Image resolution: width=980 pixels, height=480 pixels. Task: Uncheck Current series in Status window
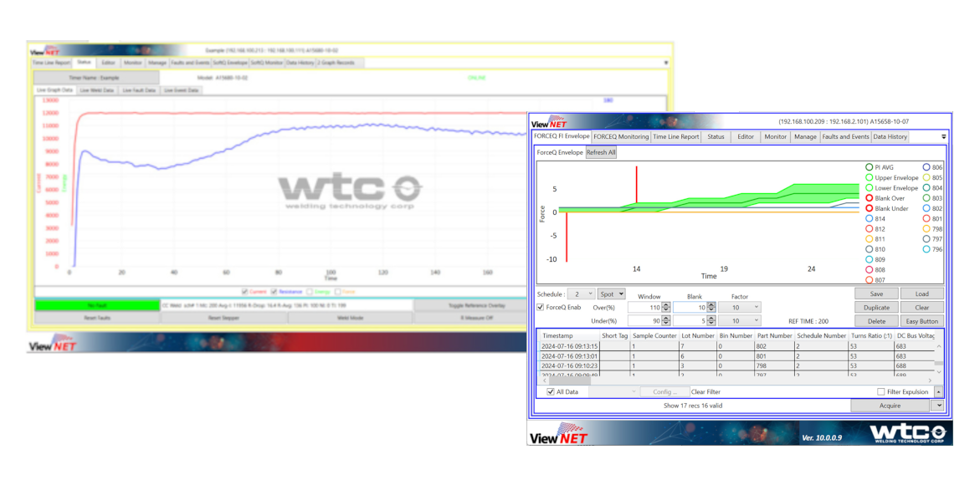point(244,292)
